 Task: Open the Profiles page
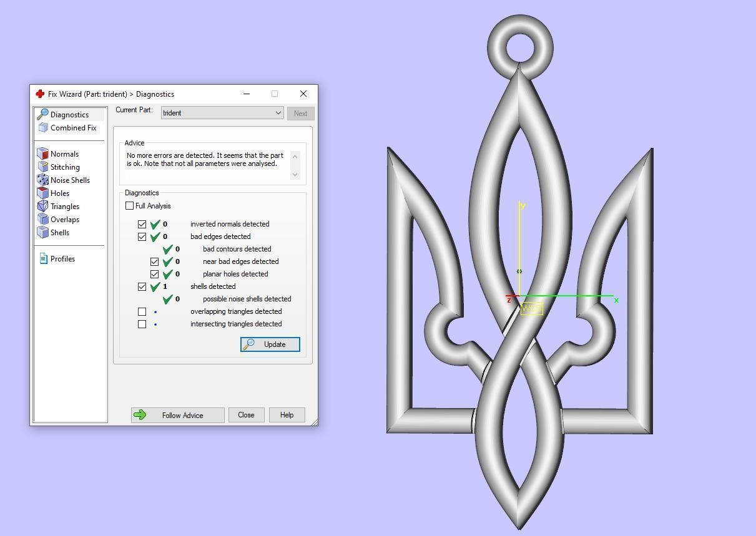57,258
